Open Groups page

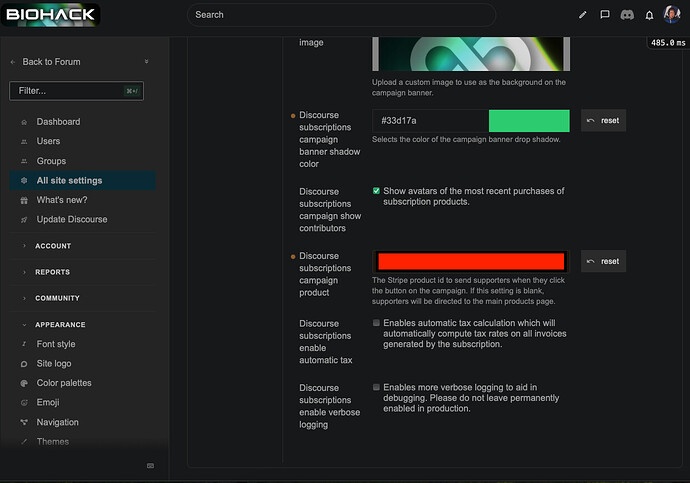coord(82,161)
